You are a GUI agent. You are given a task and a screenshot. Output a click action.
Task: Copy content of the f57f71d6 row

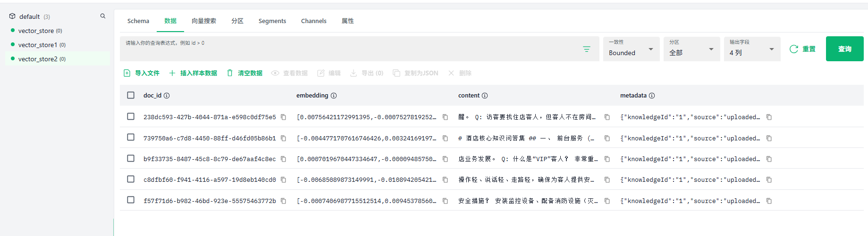coord(607,201)
